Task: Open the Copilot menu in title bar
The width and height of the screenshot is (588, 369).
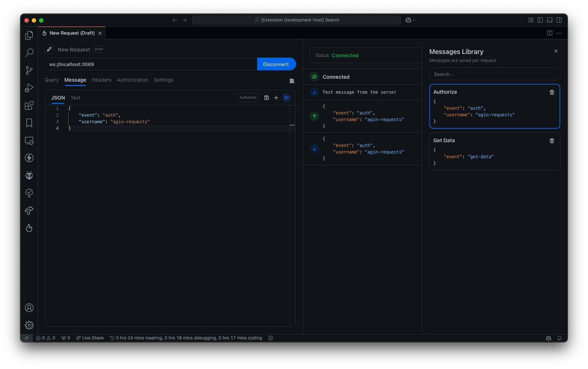Action: coord(410,20)
